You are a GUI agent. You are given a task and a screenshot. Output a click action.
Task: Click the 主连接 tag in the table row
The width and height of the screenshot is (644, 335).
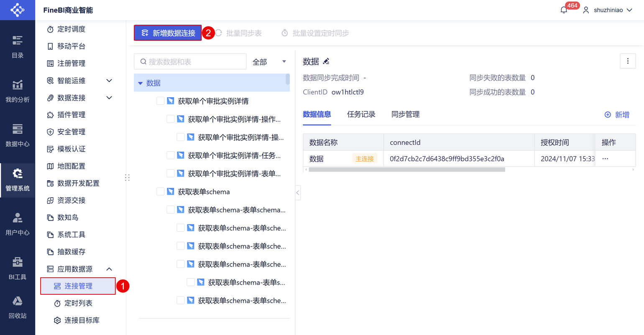pos(365,159)
